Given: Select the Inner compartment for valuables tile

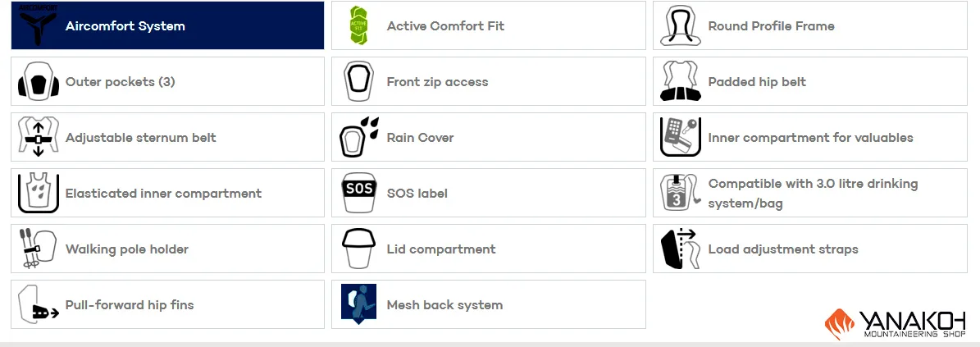Looking at the screenshot, I should pos(810,137).
